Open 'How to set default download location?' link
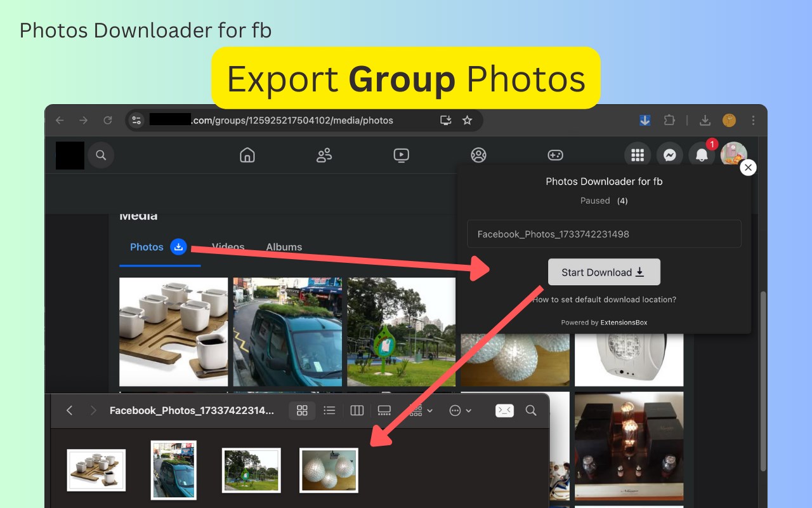Screen dimensions: 812x508 click(604, 300)
